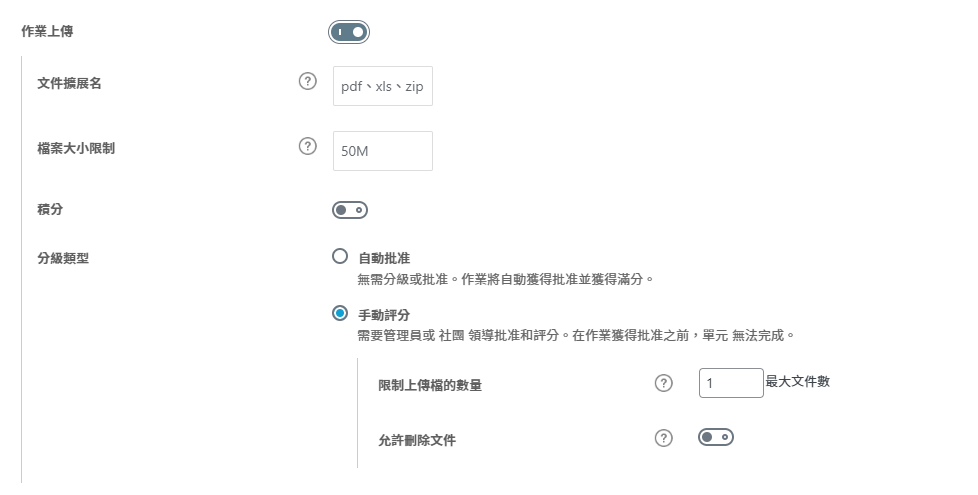Click the 允許刪除文件 label text
The height and width of the screenshot is (495, 978).
point(417,440)
